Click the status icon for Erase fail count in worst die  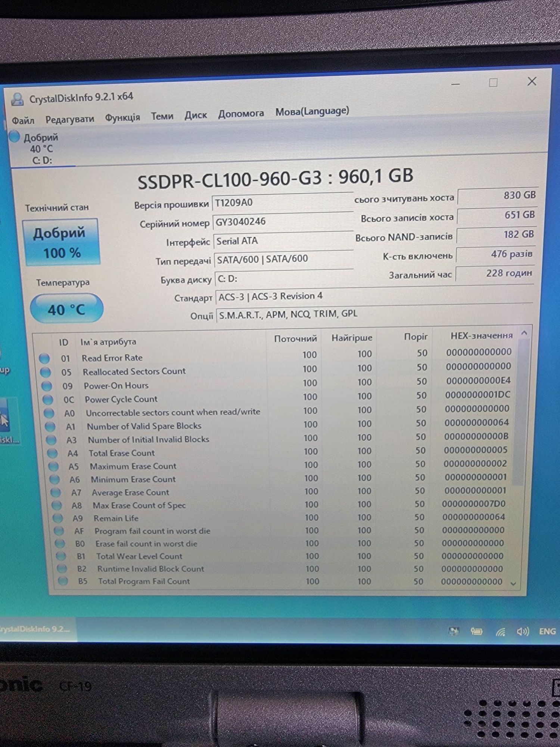60,544
